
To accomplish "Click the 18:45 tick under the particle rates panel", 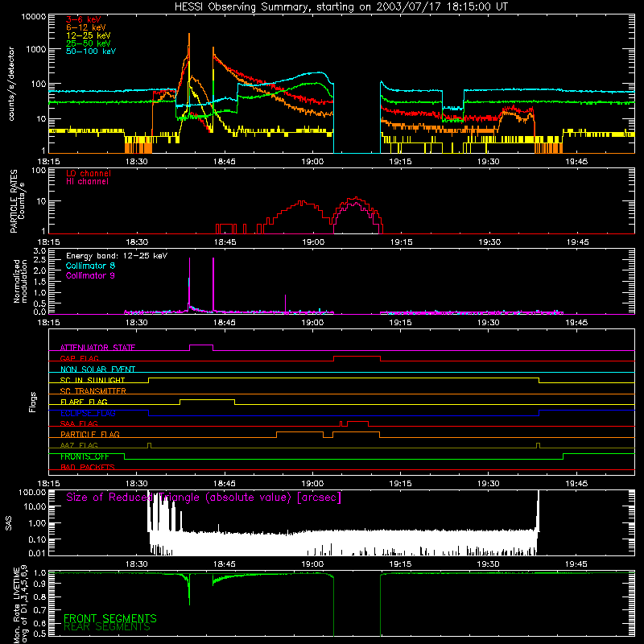I will [225, 242].
